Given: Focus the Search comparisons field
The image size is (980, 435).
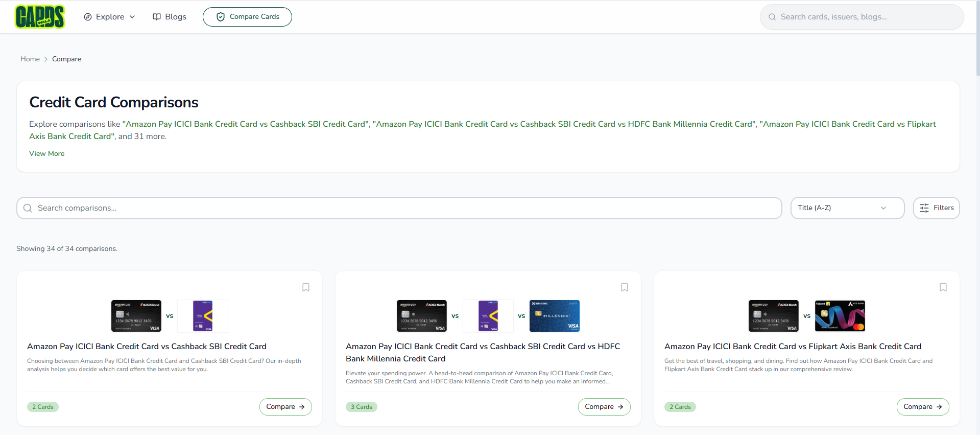Looking at the screenshot, I should (398, 208).
